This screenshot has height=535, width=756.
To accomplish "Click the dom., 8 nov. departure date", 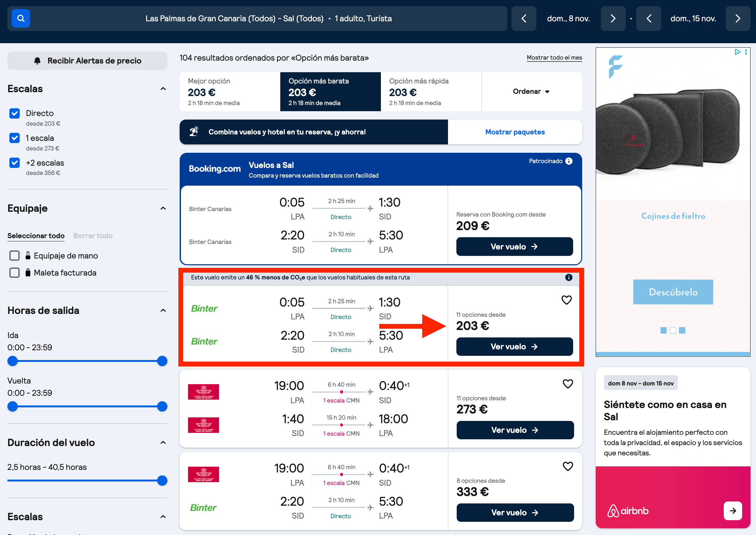I will [x=568, y=18].
